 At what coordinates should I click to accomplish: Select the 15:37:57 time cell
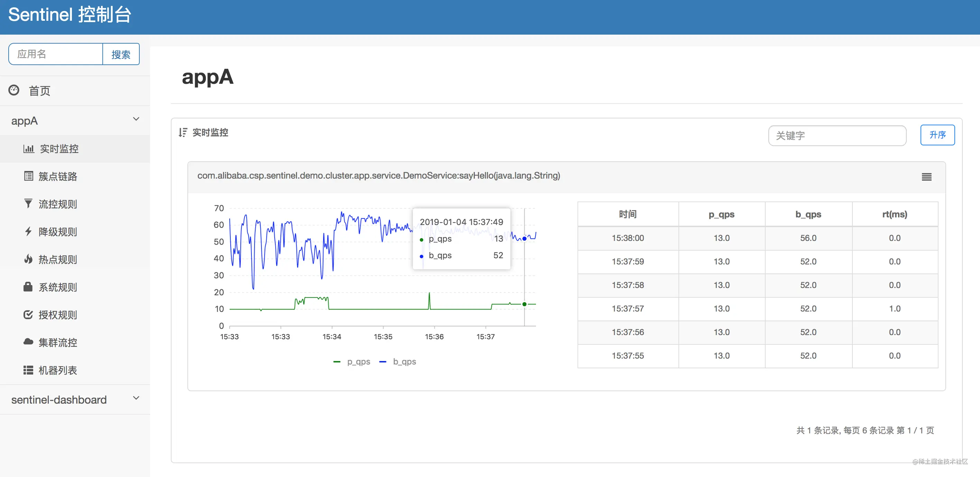tap(628, 309)
